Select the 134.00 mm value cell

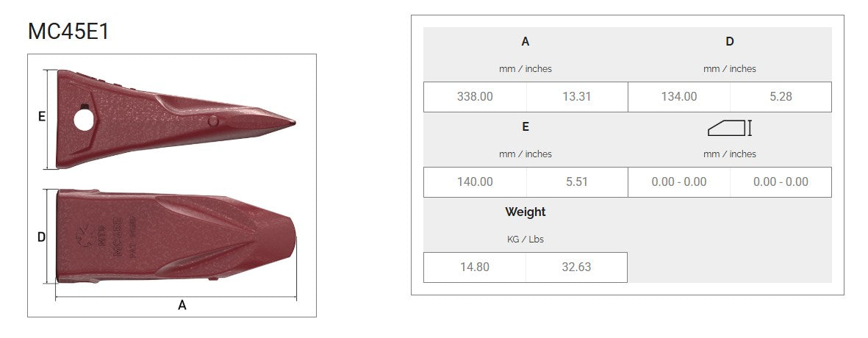click(x=679, y=96)
